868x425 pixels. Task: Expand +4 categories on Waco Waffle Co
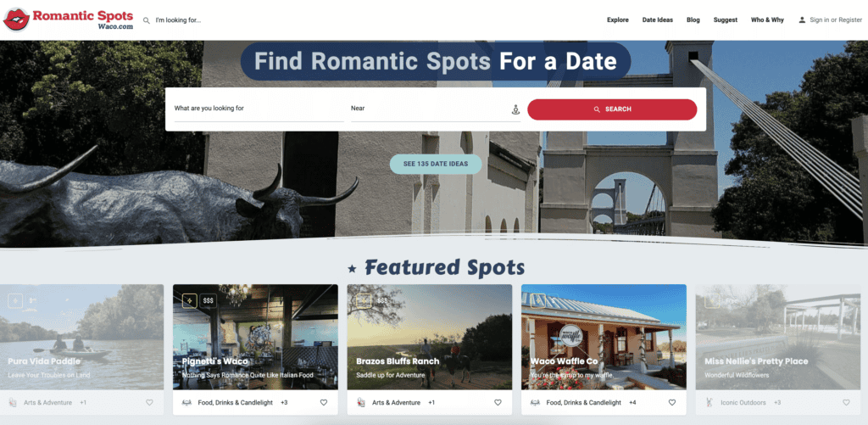[633, 402]
